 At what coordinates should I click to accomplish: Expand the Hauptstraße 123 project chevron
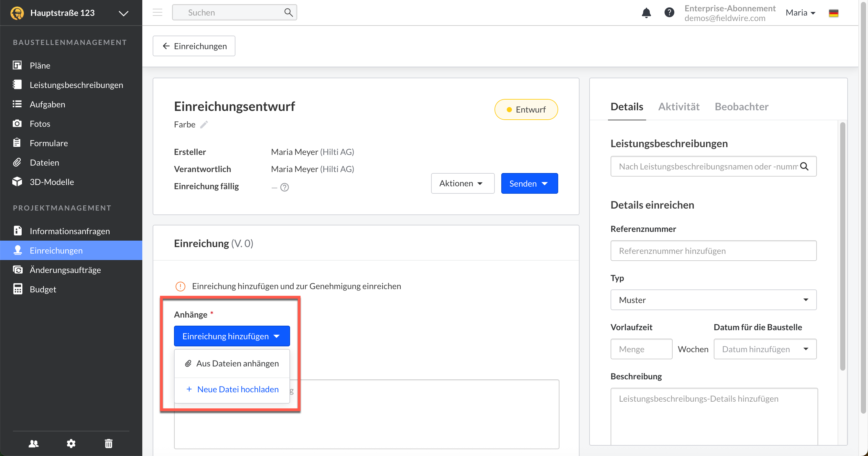(x=123, y=13)
